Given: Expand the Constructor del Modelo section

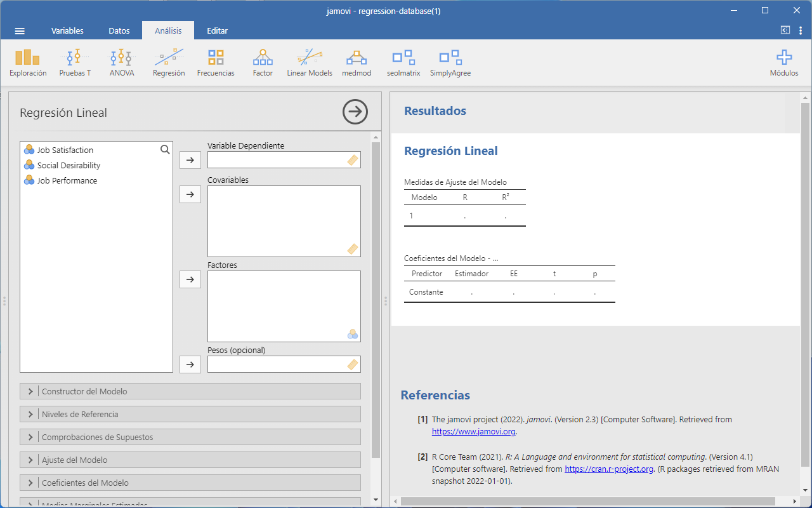Looking at the screenshot, I should (190, 391).
